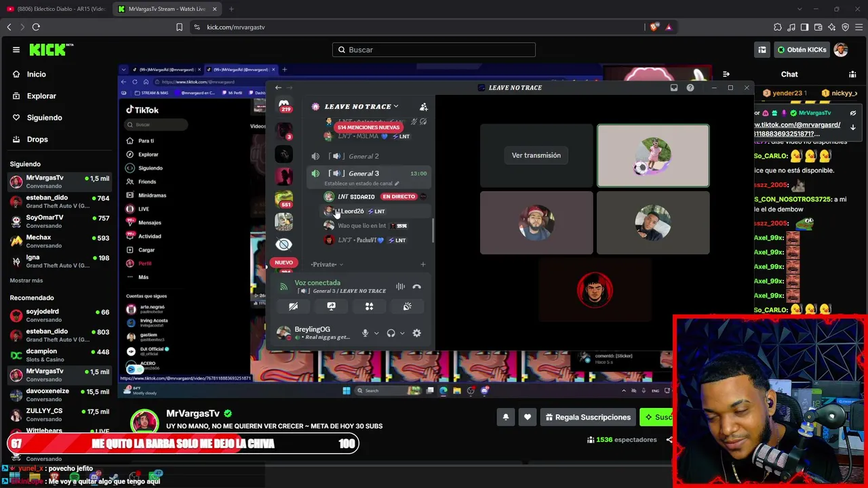Add channel to Private category
The image size is (868, 488).
pos(423,264)
